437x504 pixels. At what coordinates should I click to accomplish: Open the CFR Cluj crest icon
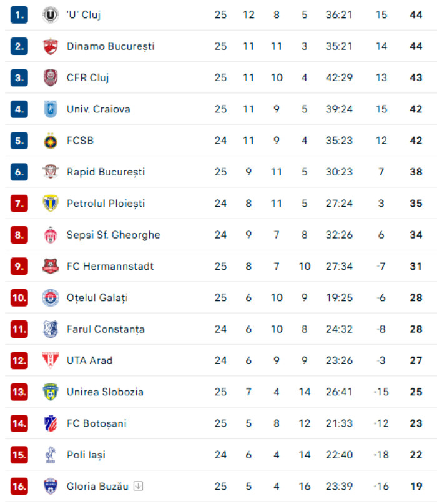[x=51, y=77]
